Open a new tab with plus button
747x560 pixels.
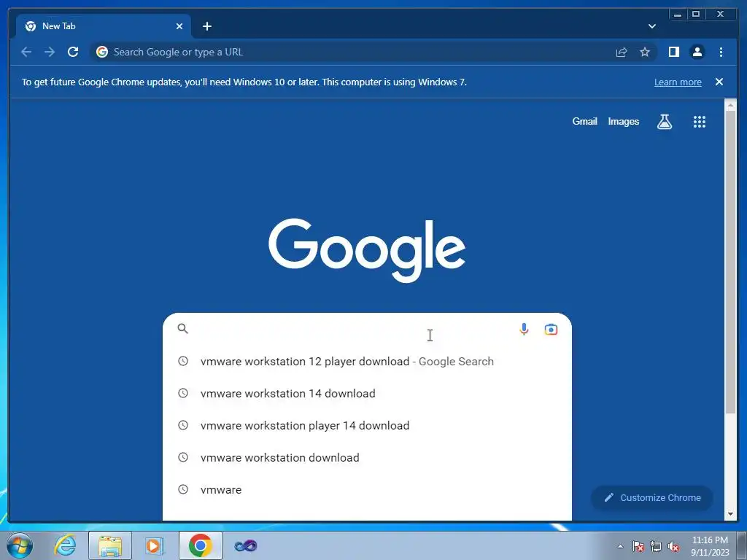(x=206, y=26)
